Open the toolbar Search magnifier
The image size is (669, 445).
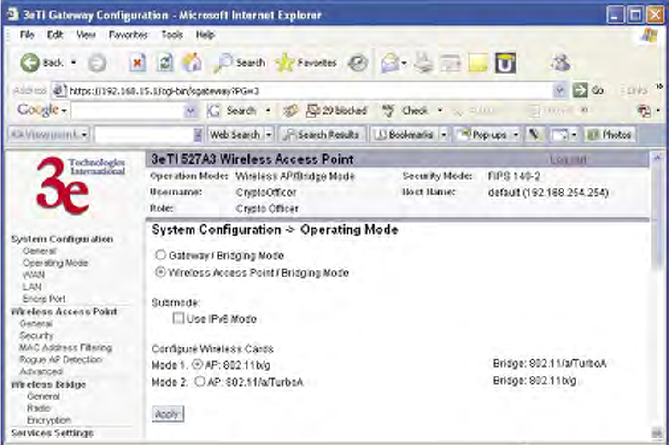pyautogui.click(x=239, y=63)
